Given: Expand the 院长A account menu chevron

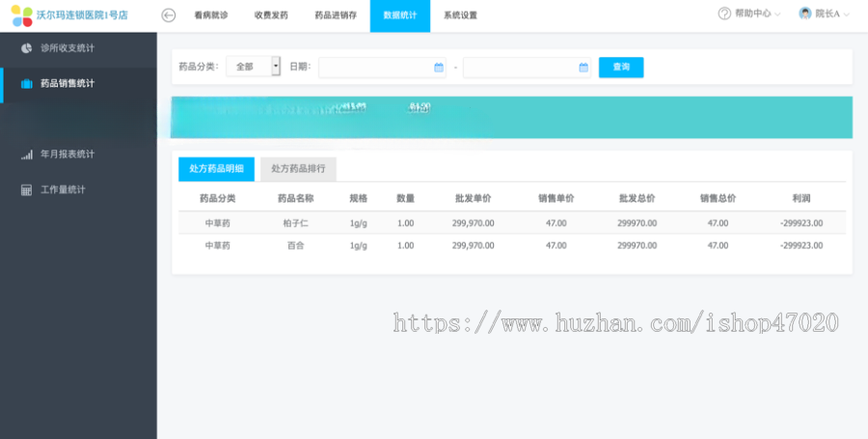Looking at the screenshot, I should coord(845,14).
